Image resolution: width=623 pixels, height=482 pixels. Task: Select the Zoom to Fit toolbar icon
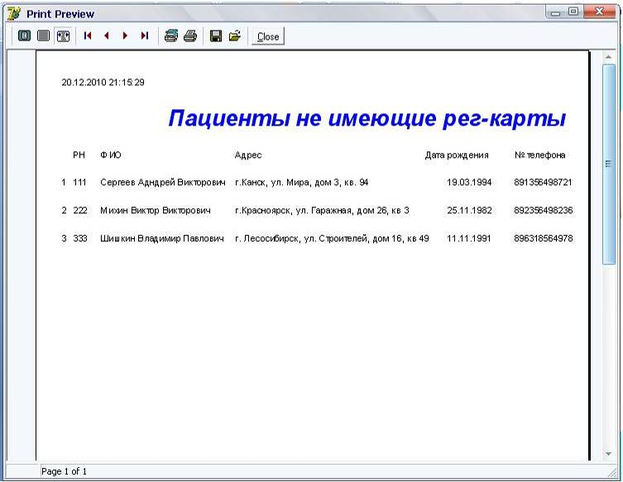coord(24,36)
